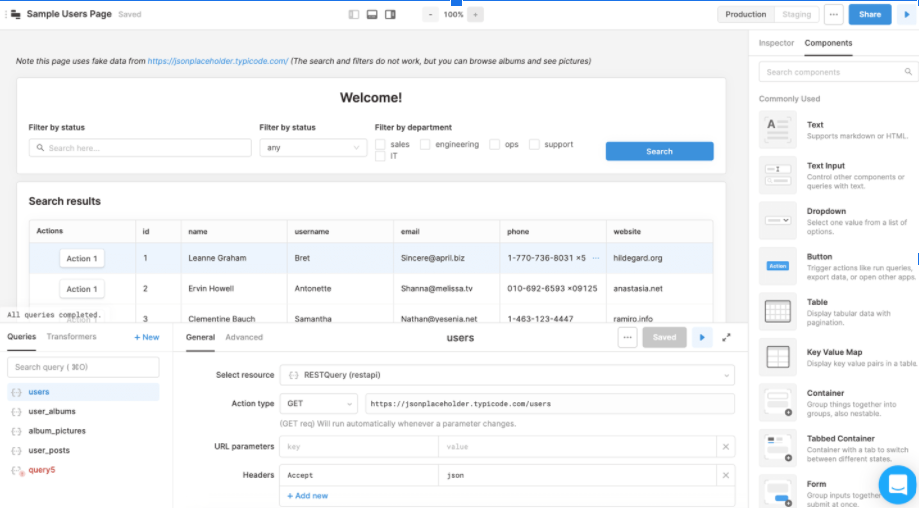Image resolution: width=919 pixels, height=508 pixels.
Task: Run the users query with play icon
Action: pyautogui.click(x=702, y=338)
